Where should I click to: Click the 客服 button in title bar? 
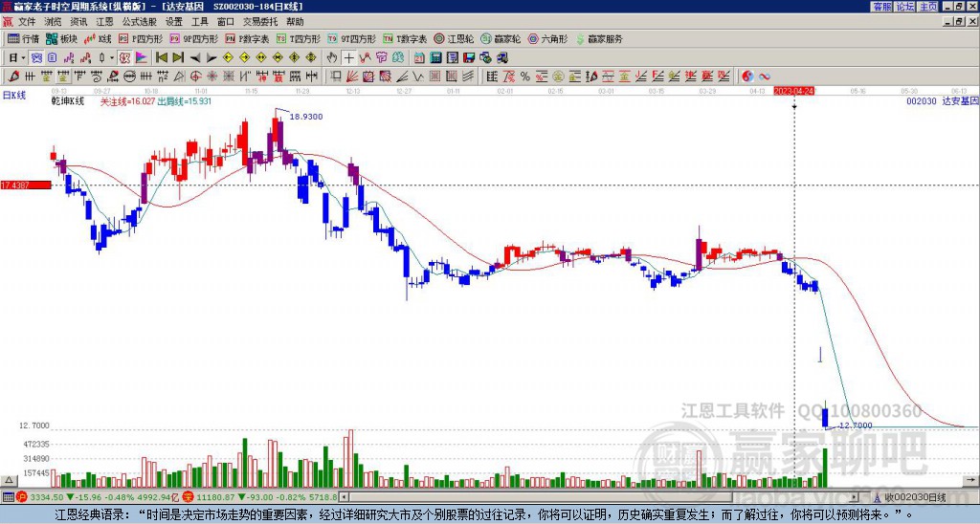[x=881, y=7]
